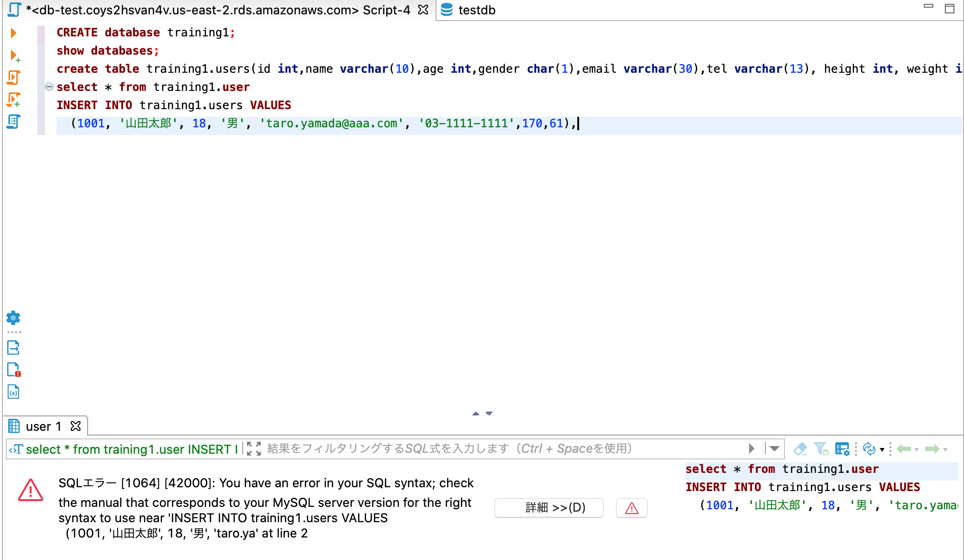Screen dimensions: 964x560
Task: Collapse the select statement fold marker
Action: pyautogui.click(x=49, y=87)
